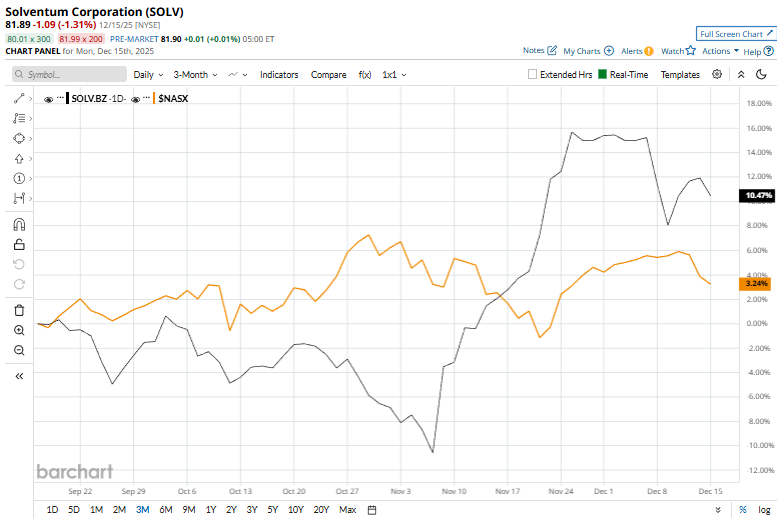The image size is (777, 527).
Task: Add to My Charts plus icon
Action: point(609,51)
